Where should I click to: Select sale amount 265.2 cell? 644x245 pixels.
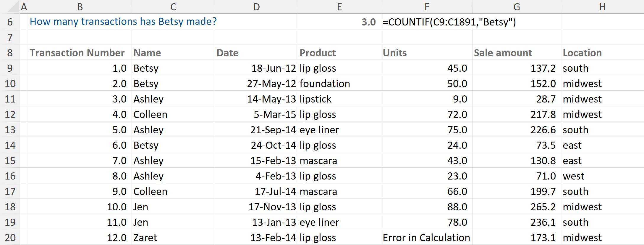(516, 207)
